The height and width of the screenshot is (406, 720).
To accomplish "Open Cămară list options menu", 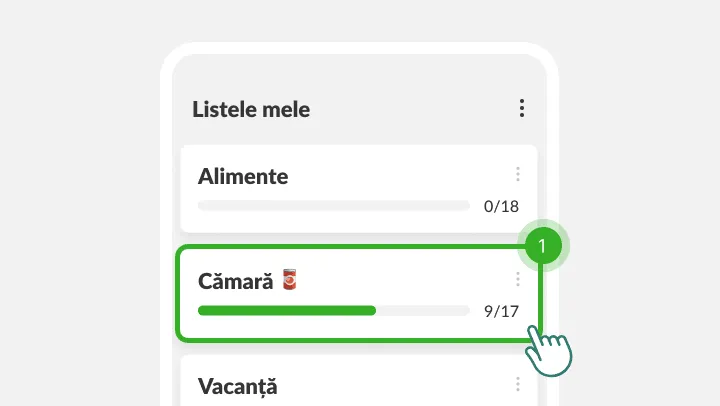I will click(518, 279).
